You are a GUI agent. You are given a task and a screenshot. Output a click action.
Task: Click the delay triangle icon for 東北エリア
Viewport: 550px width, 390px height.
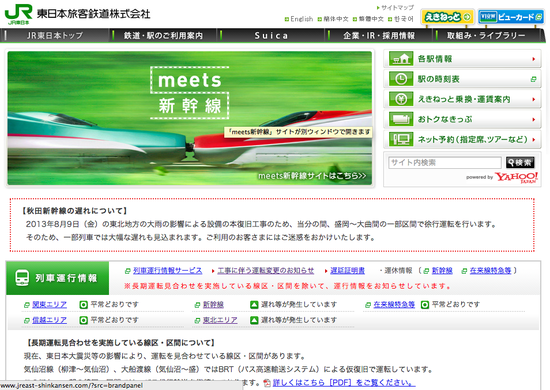tap(254, 320)
